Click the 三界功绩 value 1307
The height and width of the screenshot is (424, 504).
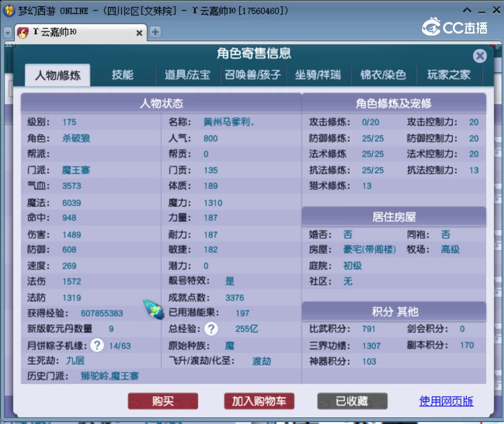pos(371,346)
